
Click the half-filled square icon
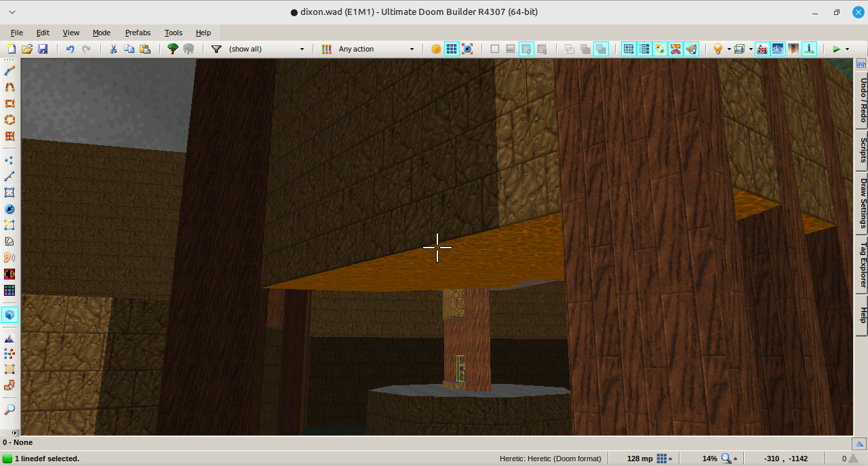pyautogui.click(x=510, y=49)
